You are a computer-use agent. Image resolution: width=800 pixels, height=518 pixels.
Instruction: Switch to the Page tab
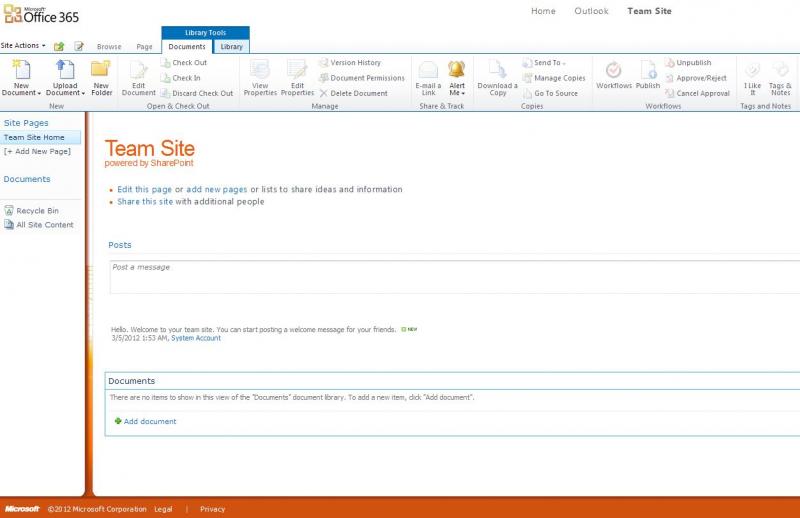coord(144,46)
